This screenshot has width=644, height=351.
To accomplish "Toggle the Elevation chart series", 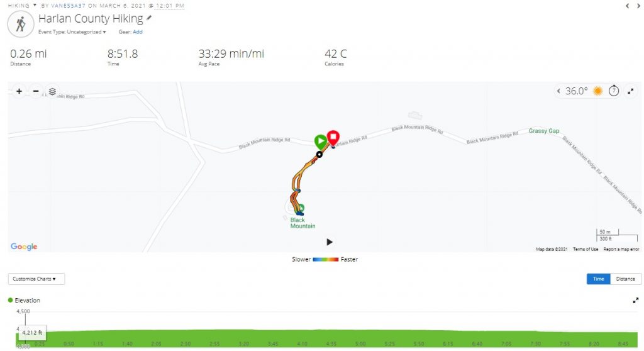I will coord(25,301).
